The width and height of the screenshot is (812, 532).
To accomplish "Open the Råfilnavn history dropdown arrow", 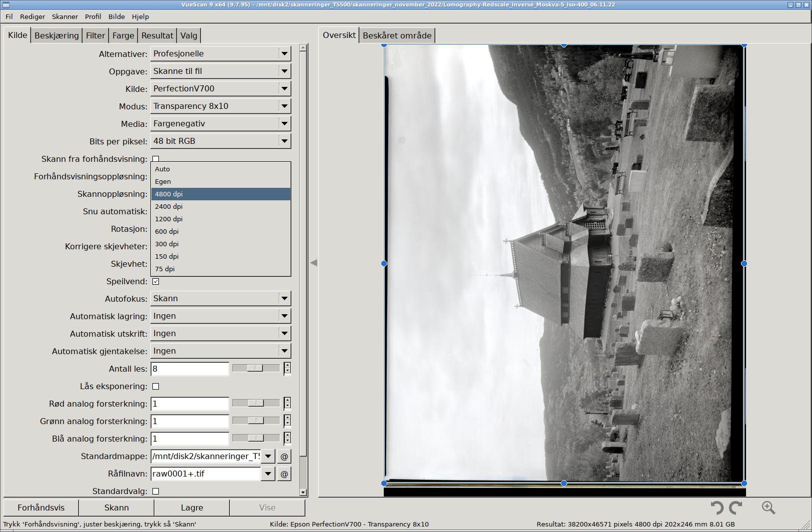I will click(268, 474).
